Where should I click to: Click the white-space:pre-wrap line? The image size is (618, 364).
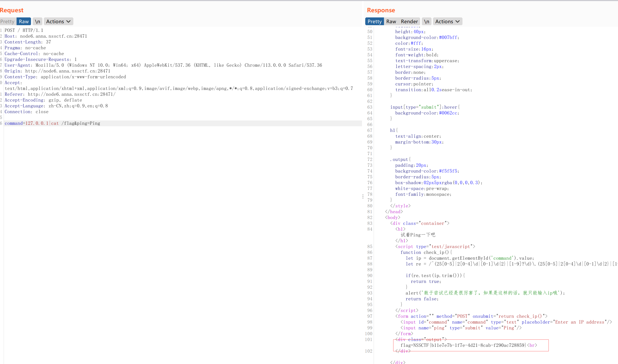[x=422, y=189]
